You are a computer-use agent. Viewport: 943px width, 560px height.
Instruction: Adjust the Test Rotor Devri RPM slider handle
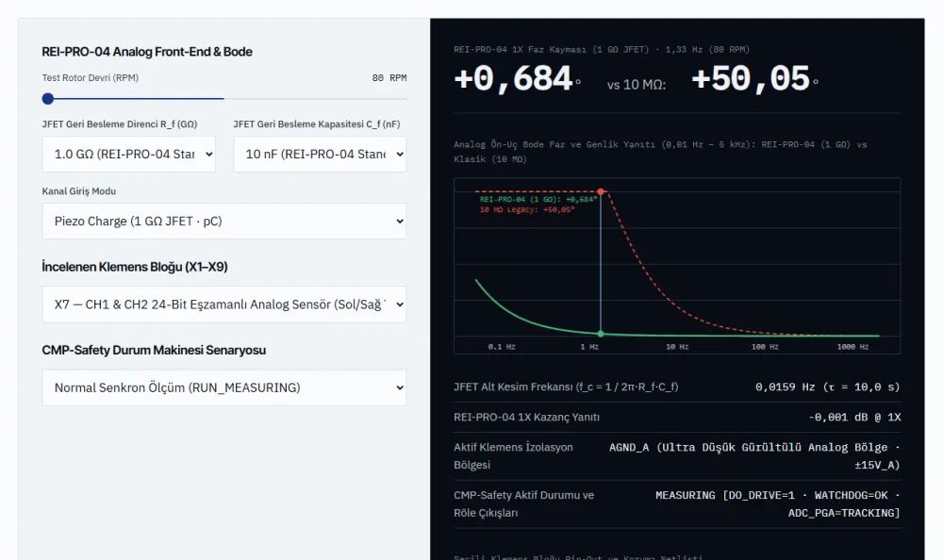click(x=48, y=99)
